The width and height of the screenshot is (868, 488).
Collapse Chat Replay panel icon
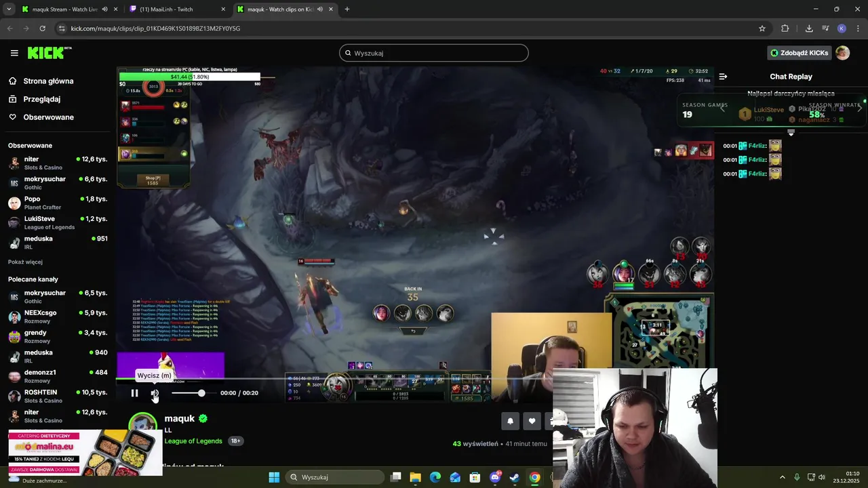point(723,77)
